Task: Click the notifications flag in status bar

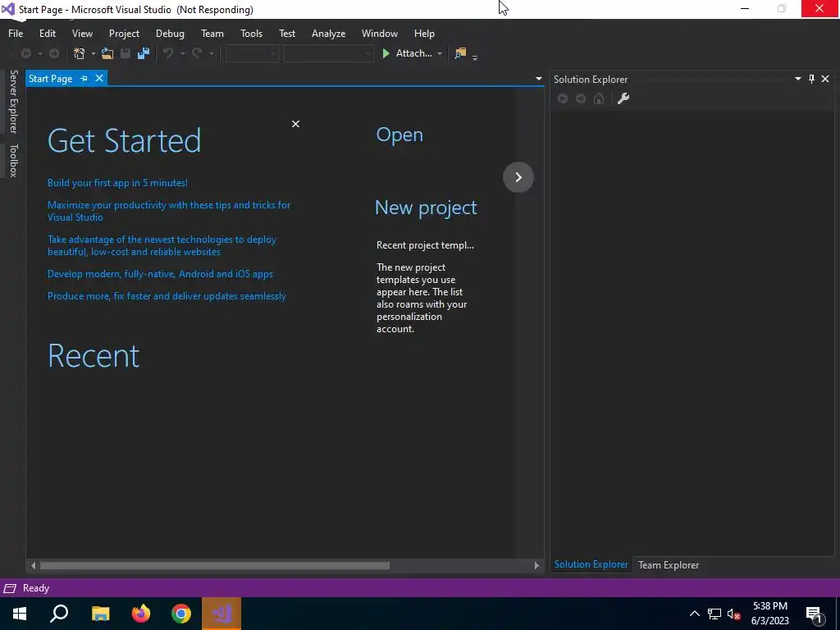Action: (9, 588)
